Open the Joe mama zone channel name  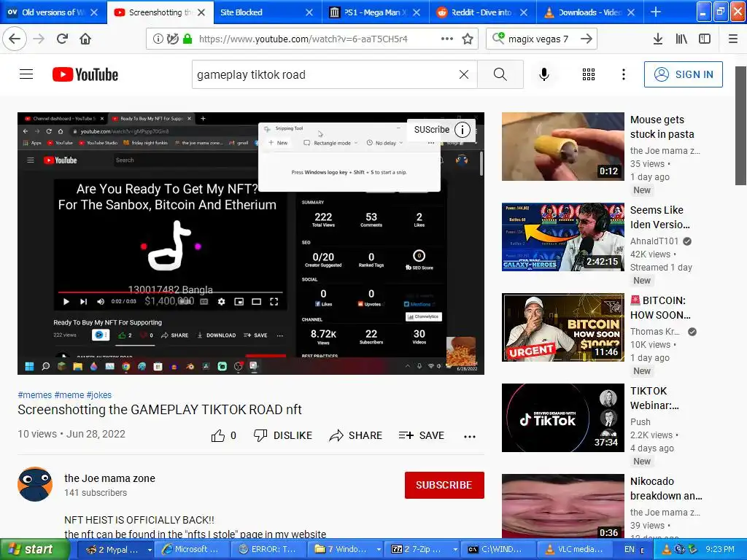109,478
